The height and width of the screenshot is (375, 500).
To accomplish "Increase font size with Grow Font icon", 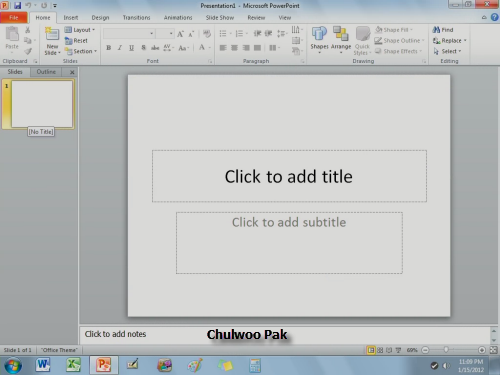I will click(x=180, y=34).
